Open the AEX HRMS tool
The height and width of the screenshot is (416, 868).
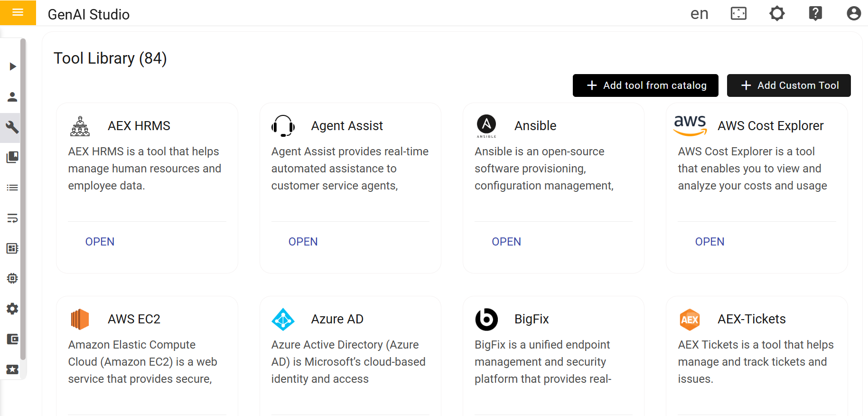pos(100,242)
